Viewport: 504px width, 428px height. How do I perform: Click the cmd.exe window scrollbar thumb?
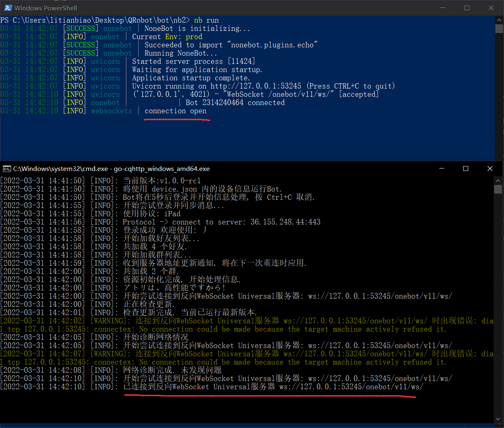(x=497, y=189)
